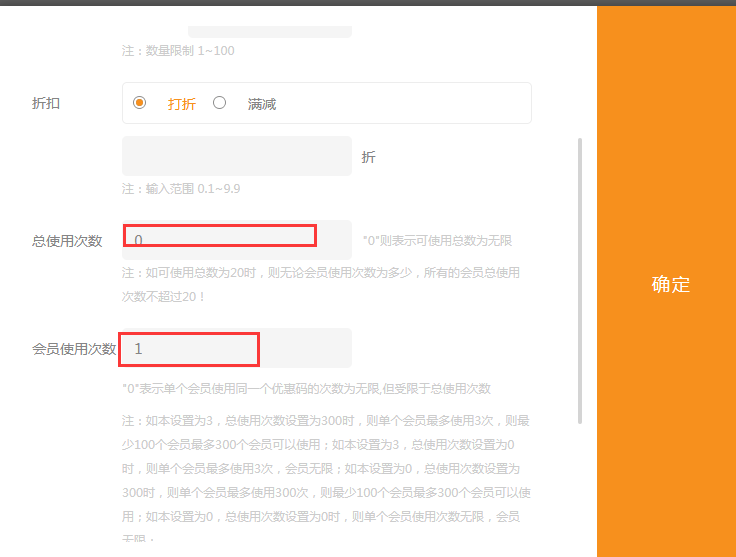Viewport: 736px width, 557px height.
Task: Select the 打折 radio button circle
Action: tap(140, 102)
